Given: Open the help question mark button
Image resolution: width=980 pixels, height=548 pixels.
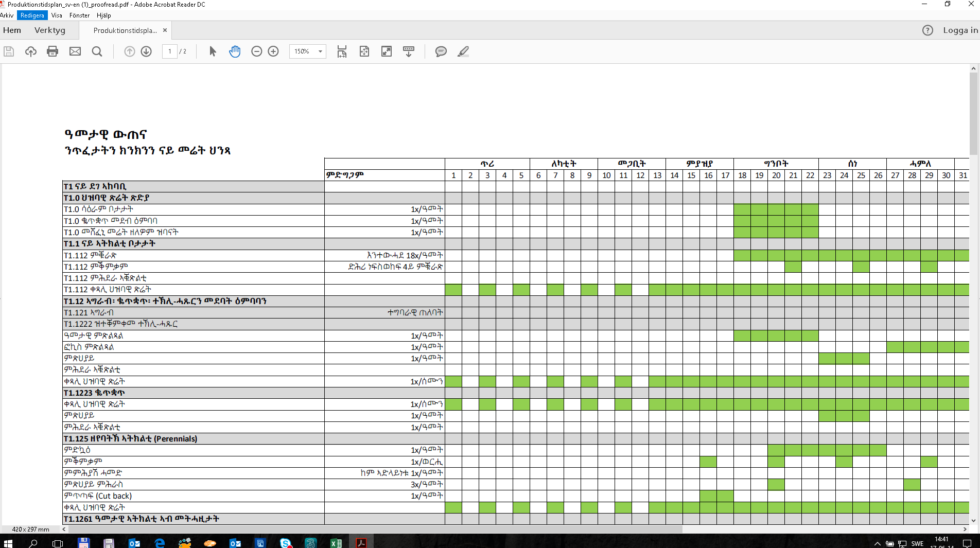Looking at the screenshot, I should [x=927, y=30].
